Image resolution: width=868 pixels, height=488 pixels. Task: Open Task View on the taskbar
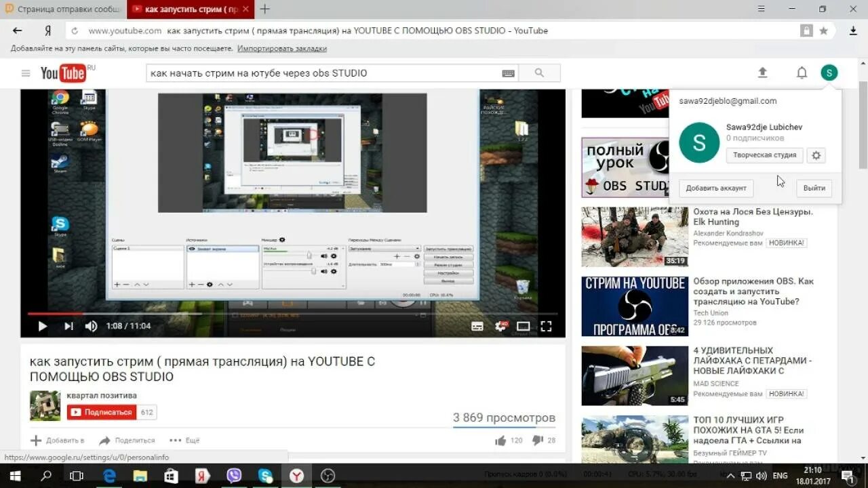[x=77, y=476]
